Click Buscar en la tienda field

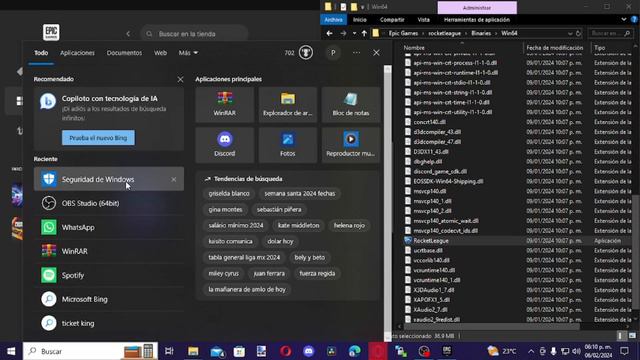[x=194, y=34]
